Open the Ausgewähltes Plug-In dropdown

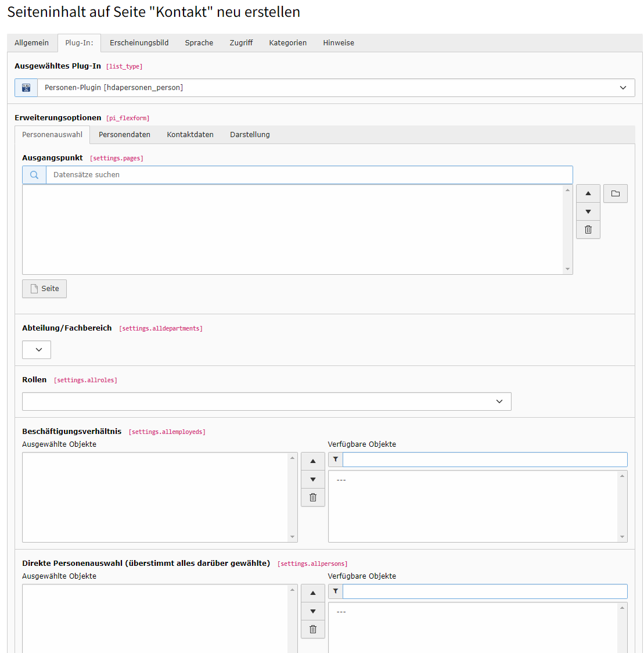pos(336,88)
